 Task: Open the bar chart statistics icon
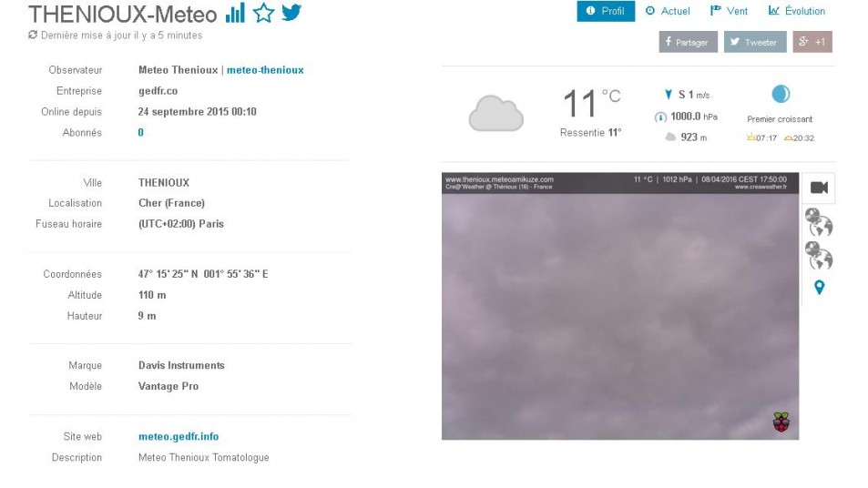tap(235, 14)
